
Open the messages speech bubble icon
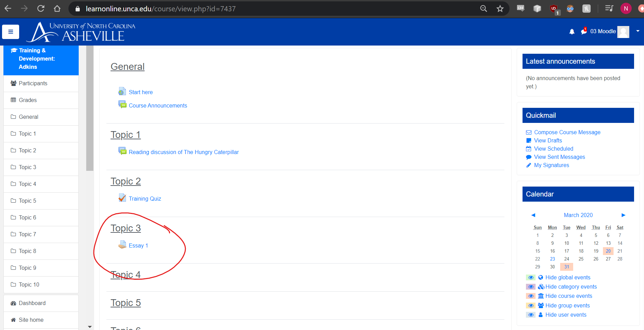point(584,31)
